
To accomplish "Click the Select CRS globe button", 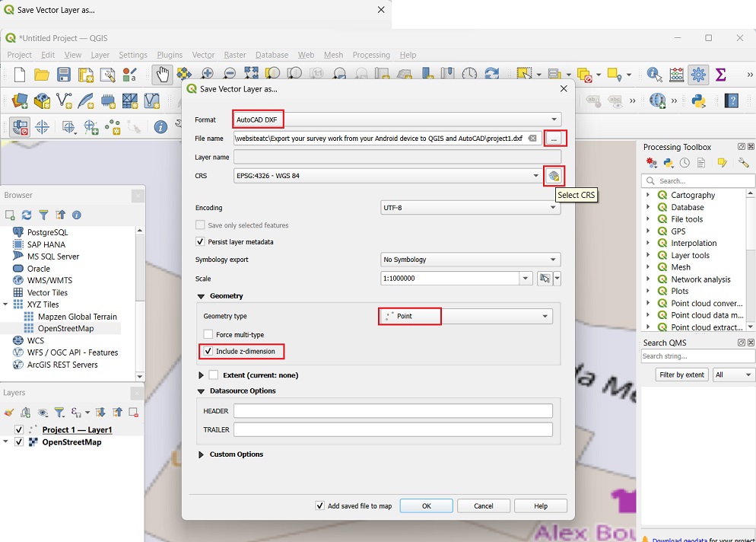I will click(x=554, y=176).
